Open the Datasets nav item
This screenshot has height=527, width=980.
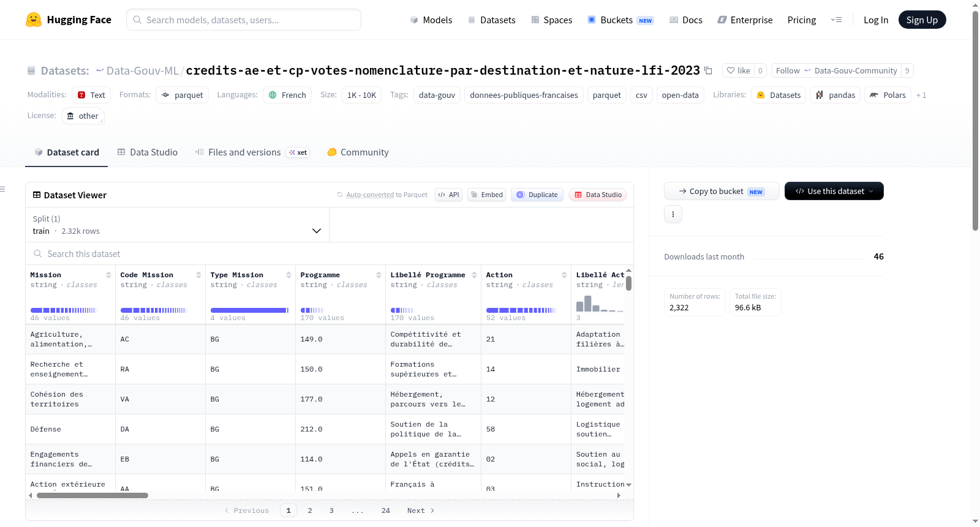(x=491, y=20)
